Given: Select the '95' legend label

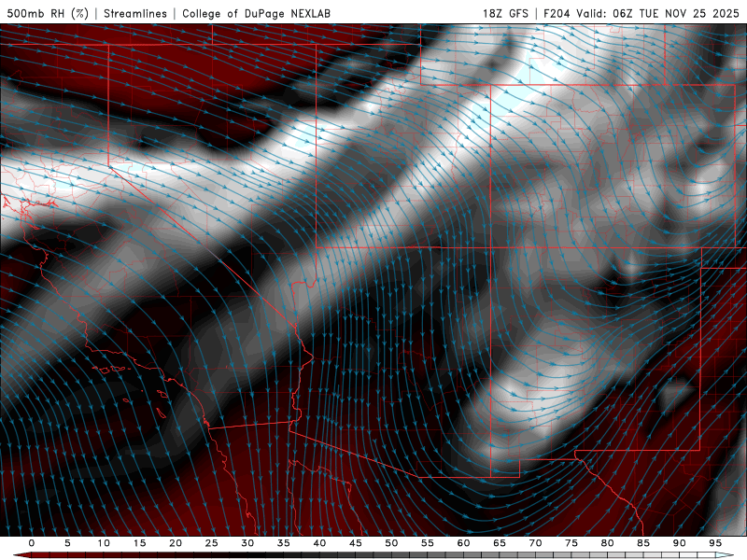Looking at the screenshot, I should [x=715, y=543].
